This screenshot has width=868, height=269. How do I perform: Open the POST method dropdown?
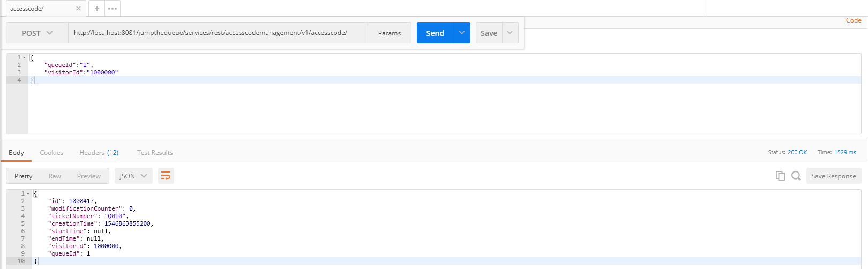tap(37, 33)
